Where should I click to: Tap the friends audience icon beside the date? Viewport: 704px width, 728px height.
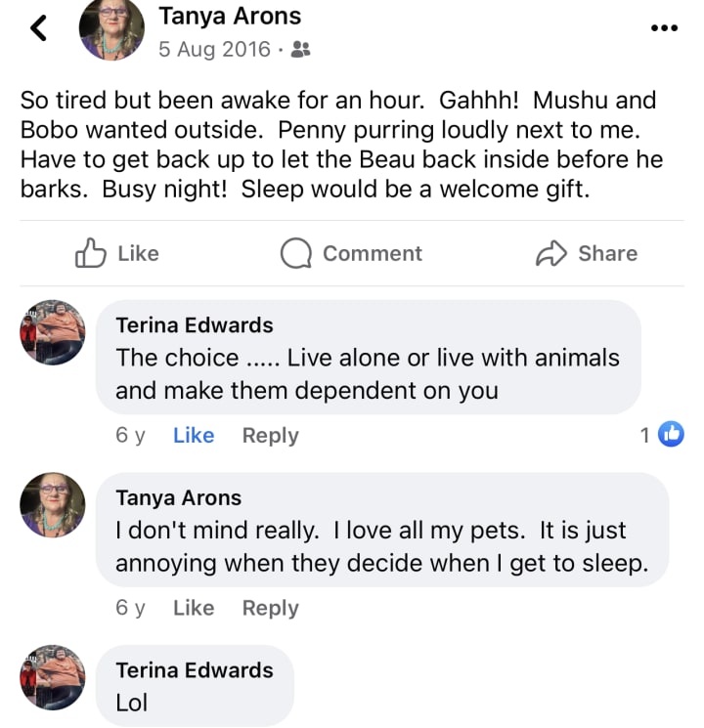coord(301,49)
